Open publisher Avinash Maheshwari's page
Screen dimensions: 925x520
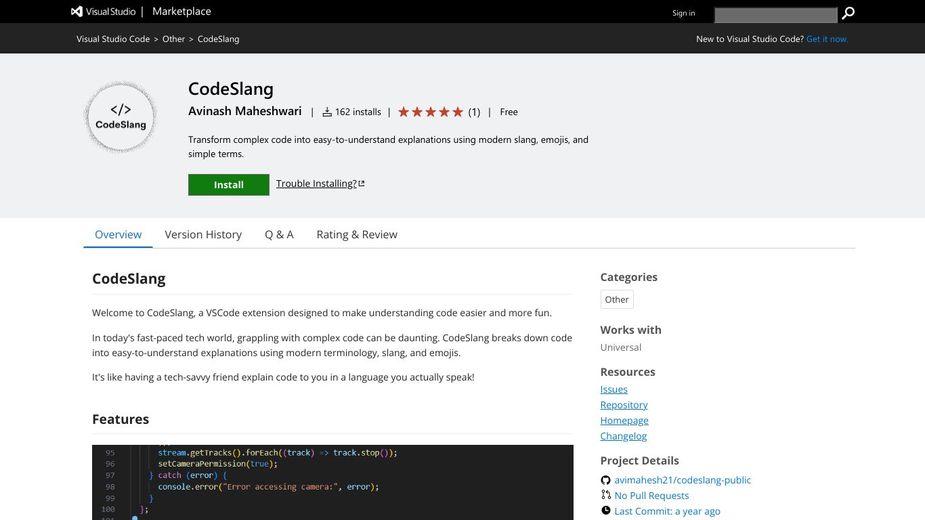245,111
